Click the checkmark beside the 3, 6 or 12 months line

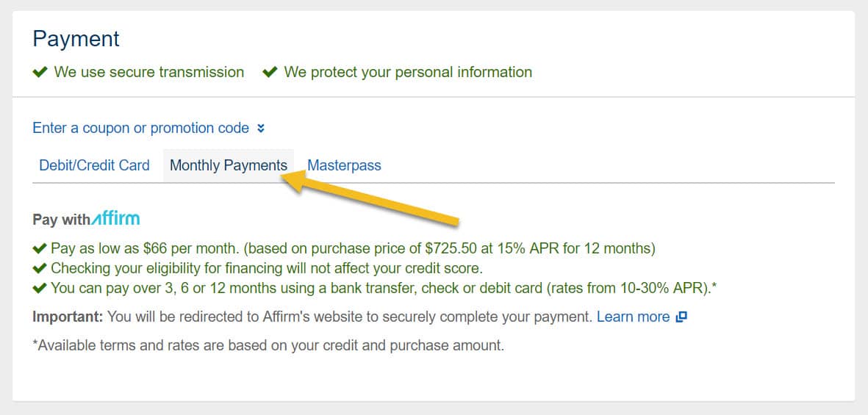click(x=40, y=288)
